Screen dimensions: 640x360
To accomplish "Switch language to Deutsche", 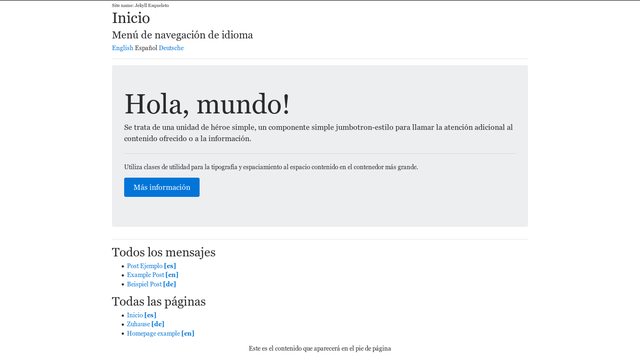I will pyautogui.click(x=171, y=48).
